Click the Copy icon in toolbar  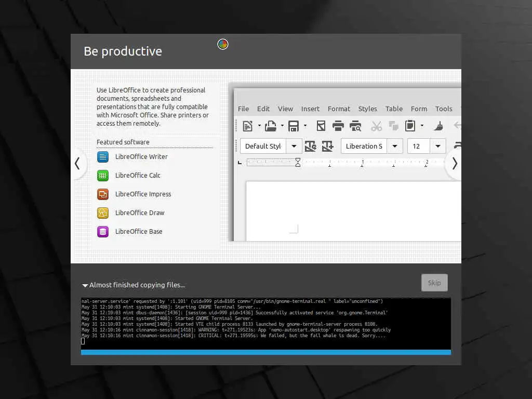[x=394, y=126]
